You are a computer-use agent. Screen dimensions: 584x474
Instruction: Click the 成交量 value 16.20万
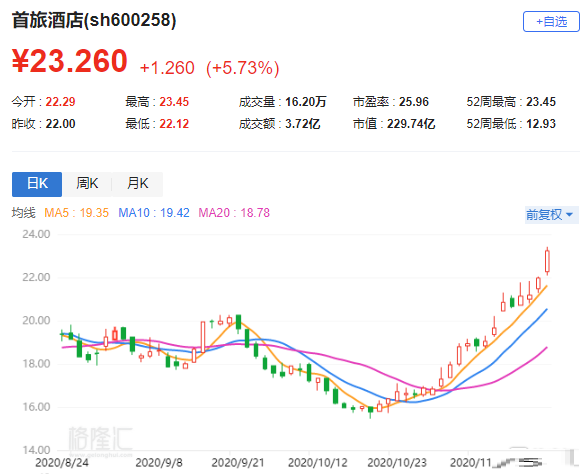click(305, 102)
